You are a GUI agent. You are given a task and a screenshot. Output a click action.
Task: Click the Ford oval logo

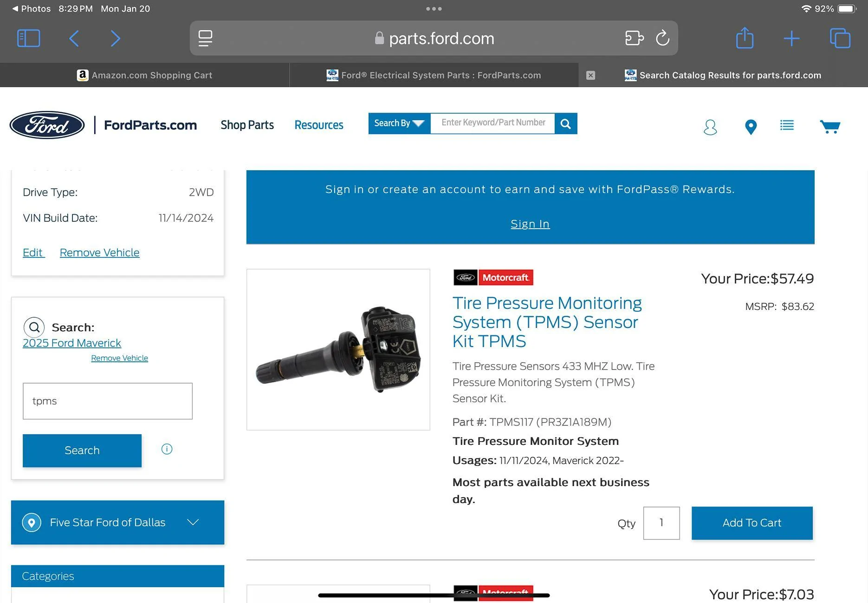coord(47,125)
